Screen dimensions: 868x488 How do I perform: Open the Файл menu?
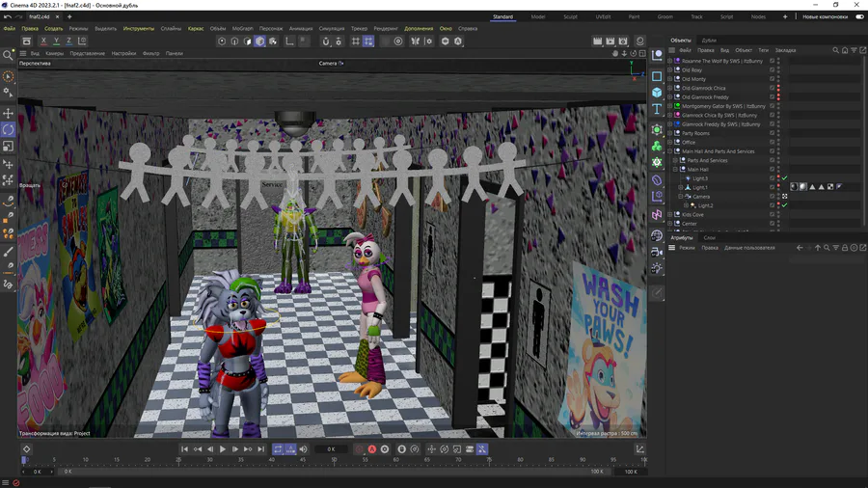click(x=10, y=28)
